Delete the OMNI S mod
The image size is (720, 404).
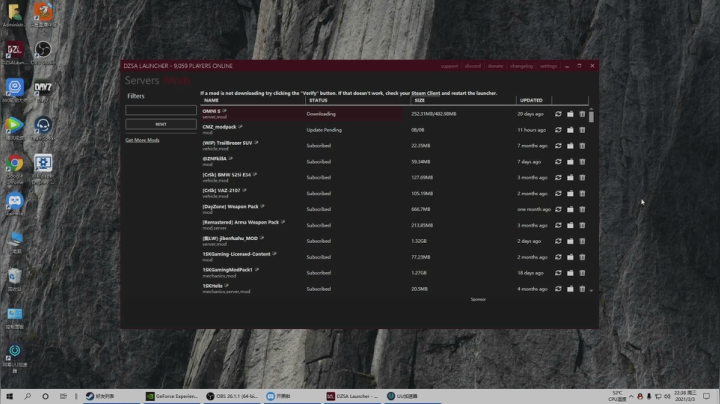(x=582, y=114)
